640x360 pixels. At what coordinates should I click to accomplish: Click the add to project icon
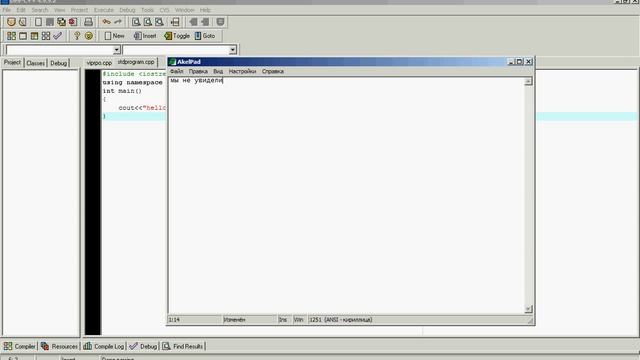coord(193,22)
